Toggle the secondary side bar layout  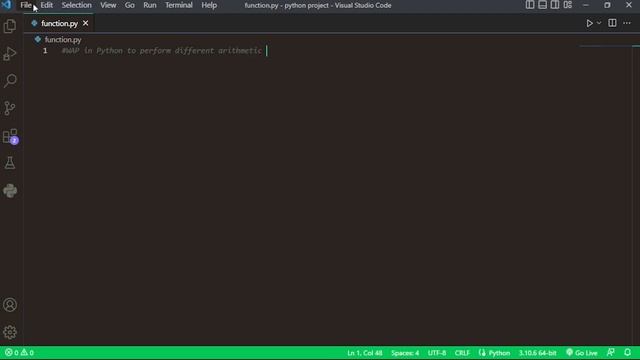point(555,5)
